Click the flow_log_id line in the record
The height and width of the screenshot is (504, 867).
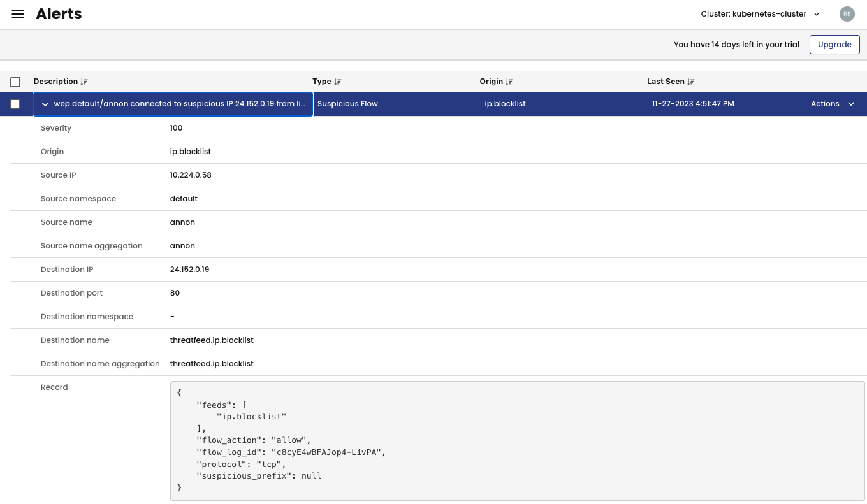291,452
